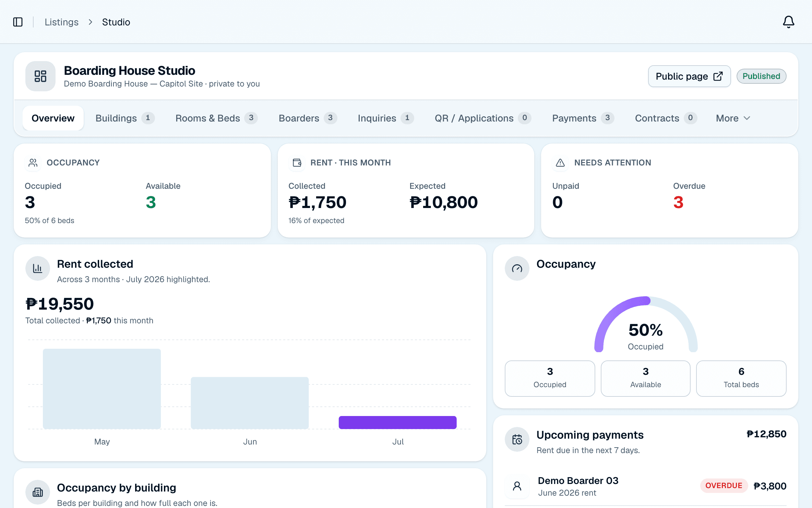
Task: Switch to the Buildings tab
Action: pyautogui.click(x=125, y=118)
